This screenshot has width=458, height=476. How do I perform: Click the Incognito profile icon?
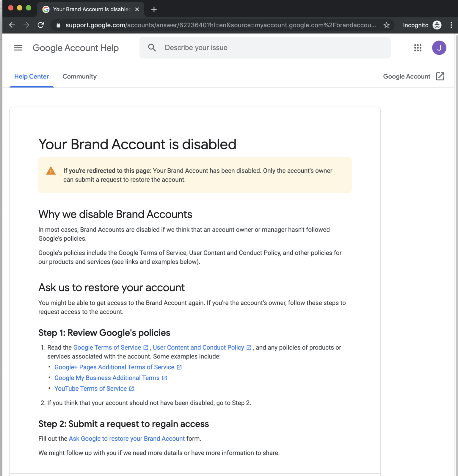coord(437,25)
